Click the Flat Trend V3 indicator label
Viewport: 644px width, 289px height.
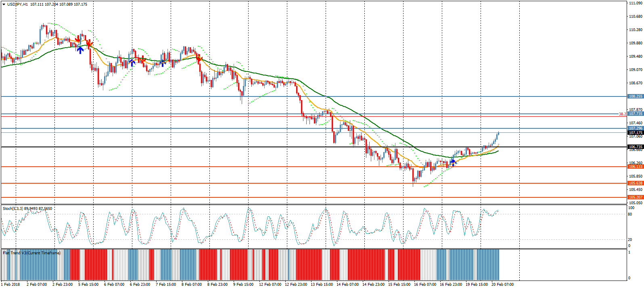coord(31,253)
